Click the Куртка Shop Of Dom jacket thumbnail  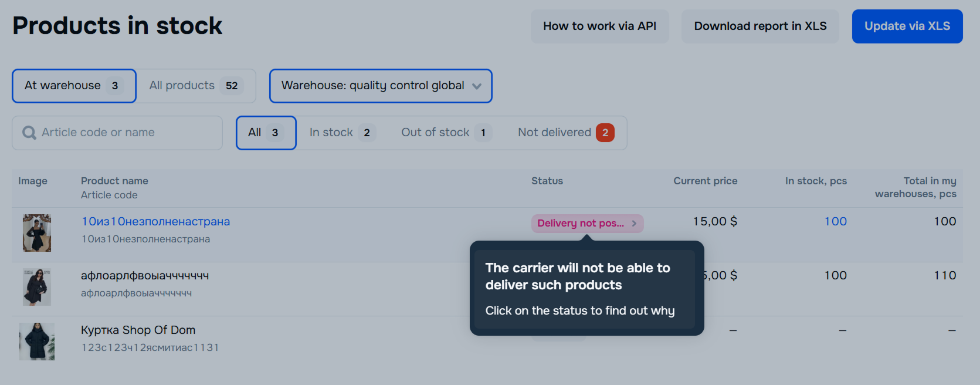tap(37, 341)
